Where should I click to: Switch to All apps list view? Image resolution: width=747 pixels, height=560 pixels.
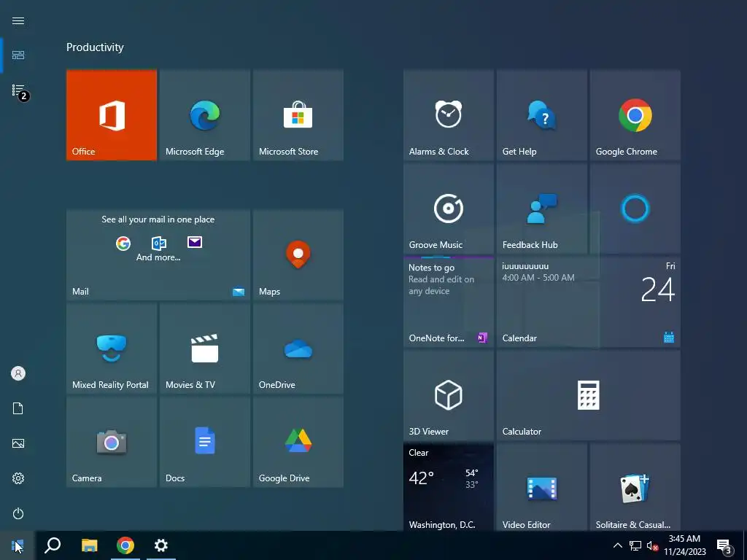pyautogui.click(x=18, y=90)
